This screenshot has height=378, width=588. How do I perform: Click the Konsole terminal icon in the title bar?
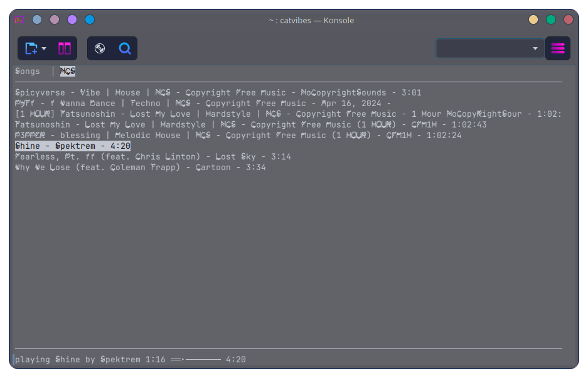point(19,19)
